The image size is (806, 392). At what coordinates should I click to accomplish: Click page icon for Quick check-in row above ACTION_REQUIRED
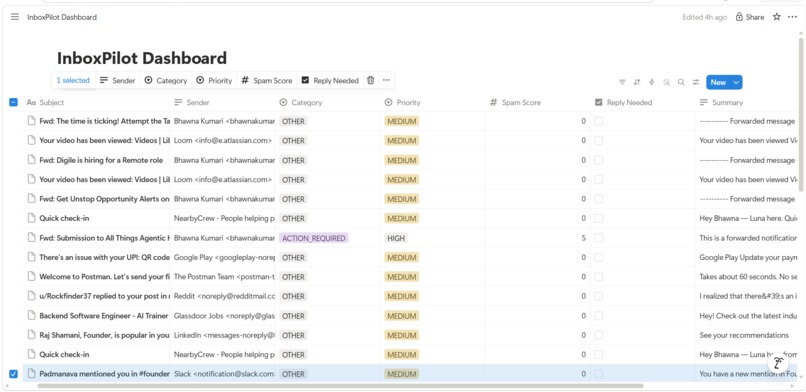click(x=32, y=218)
